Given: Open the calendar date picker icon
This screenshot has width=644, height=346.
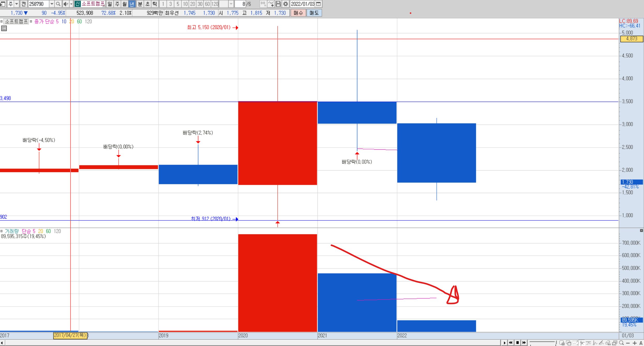Looking at the screenshot, I should click(319, 4).
